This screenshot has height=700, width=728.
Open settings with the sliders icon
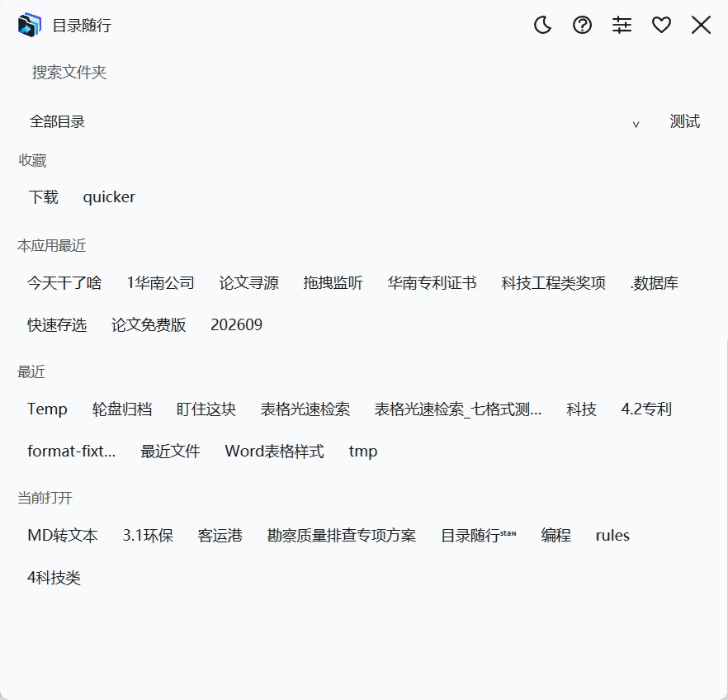(x=622, y=25)
